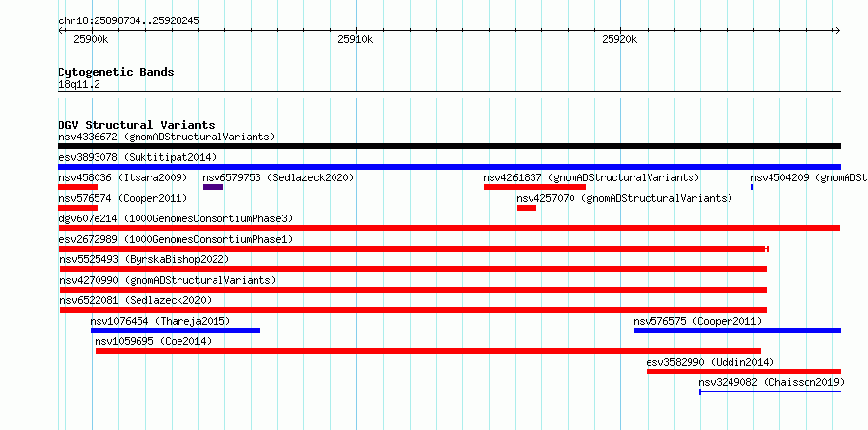The image size is (868, 430).
Task: Click the small blue nsv4504209 marker
Action: [x=752, y=187]
